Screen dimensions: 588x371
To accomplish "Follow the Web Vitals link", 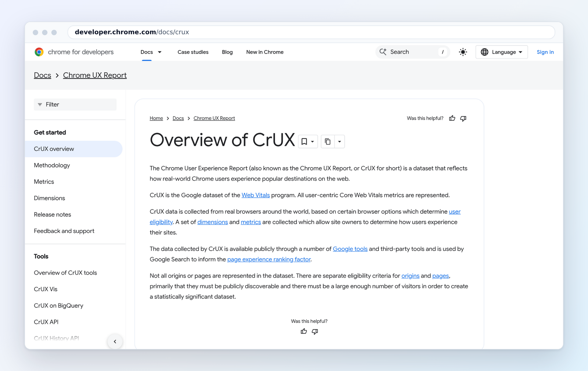I will pos(256,195).
